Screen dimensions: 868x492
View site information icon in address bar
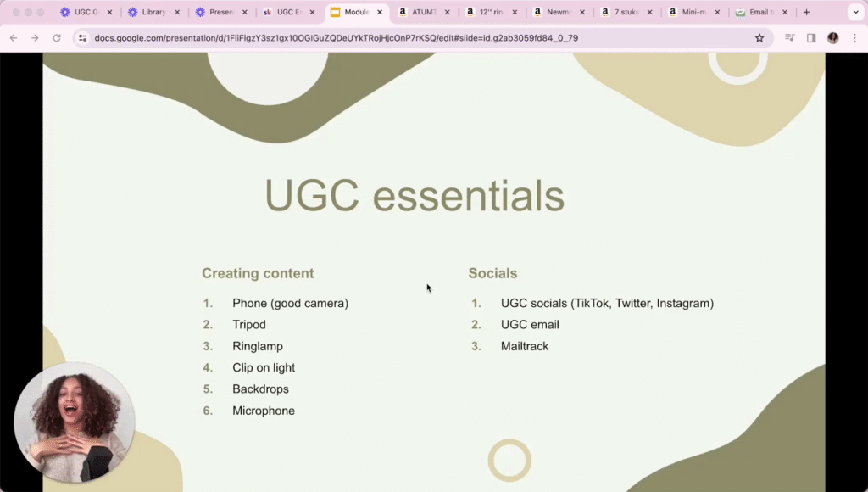click(82, 37)
